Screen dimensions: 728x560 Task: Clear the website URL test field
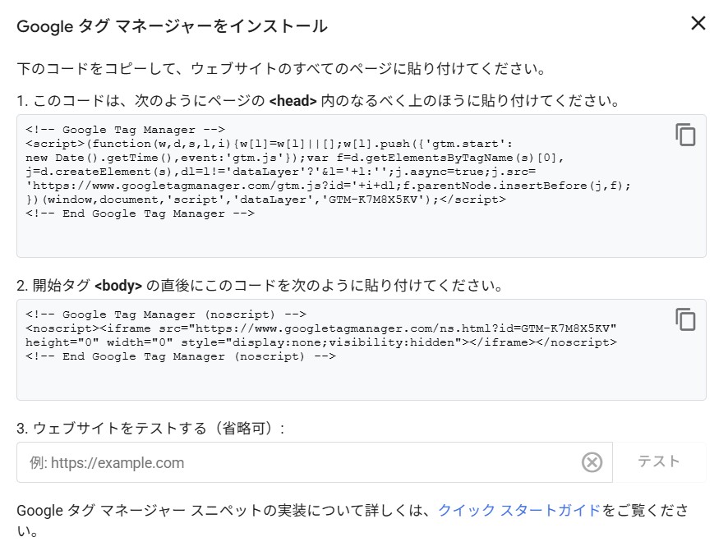pyautogui.click(x=592, y=462)
